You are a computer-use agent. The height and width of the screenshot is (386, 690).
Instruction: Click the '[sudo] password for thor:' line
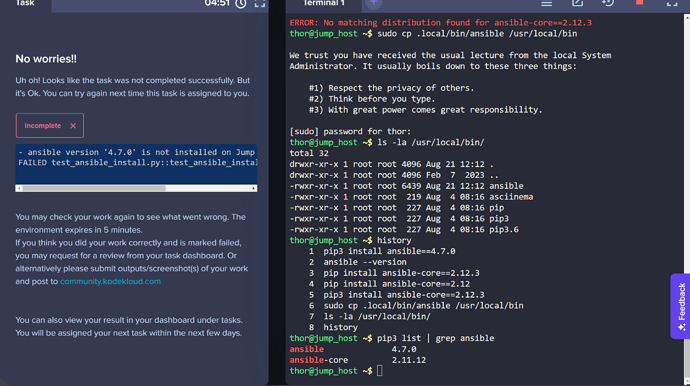[x=350, y=132]
